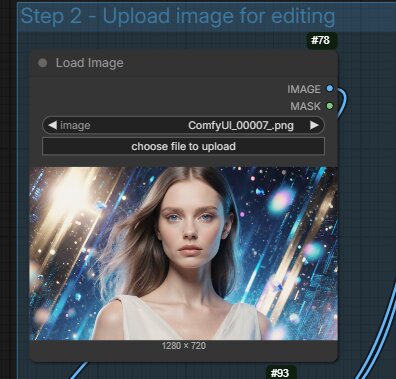Click the MASK output label
This screenshot has height=379, width=396.
tap(305, 106)
